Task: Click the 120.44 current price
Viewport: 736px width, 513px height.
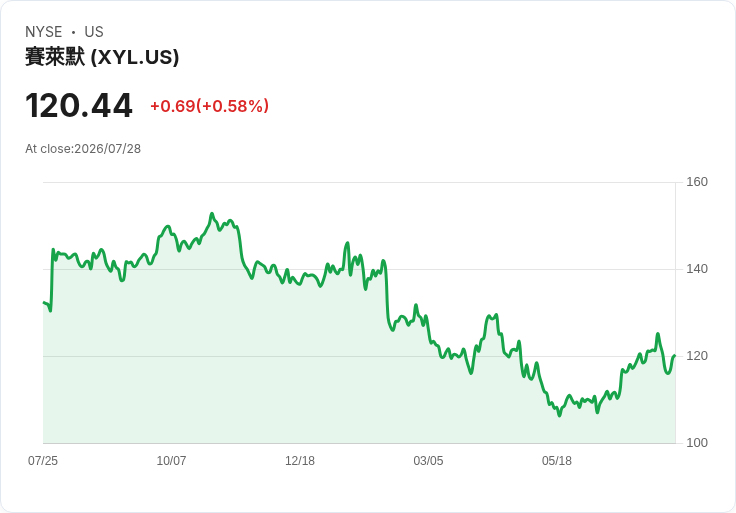Action: pyautogui.click(x=79, y=106)
